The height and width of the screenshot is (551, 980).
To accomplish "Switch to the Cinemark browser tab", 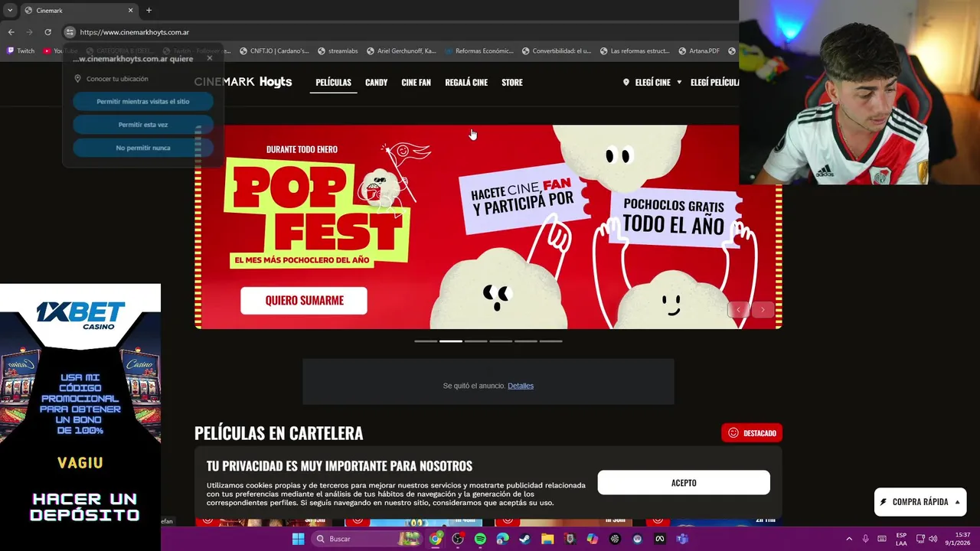I will click(x=79, y=11).
